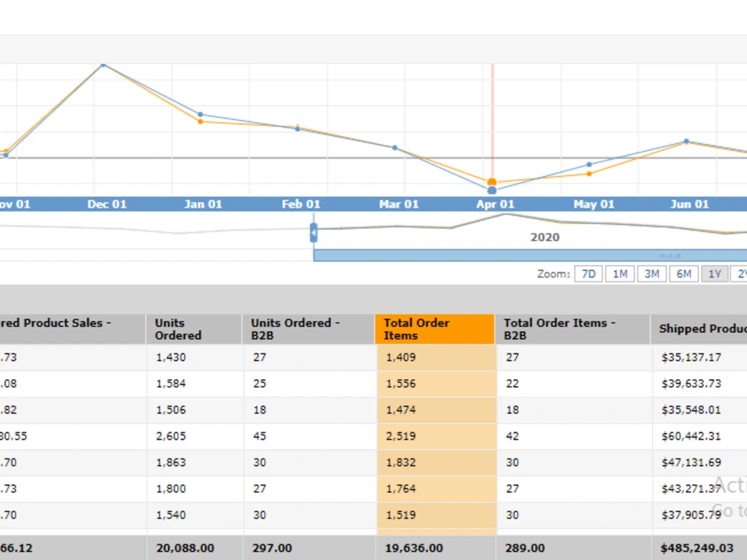Set chart zoom to 6M
Image resolution: width=747 pixels, height=560 pixels.
click(x=684, y=274)
